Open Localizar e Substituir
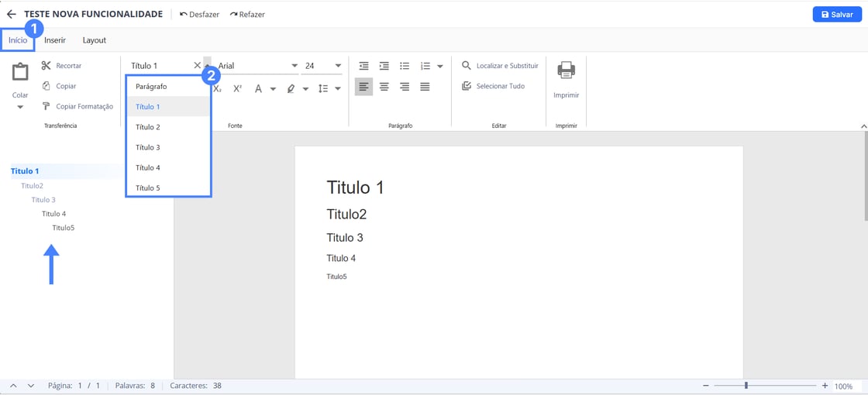The width and height of the screenshot is (868, 395). coord(501,66)
